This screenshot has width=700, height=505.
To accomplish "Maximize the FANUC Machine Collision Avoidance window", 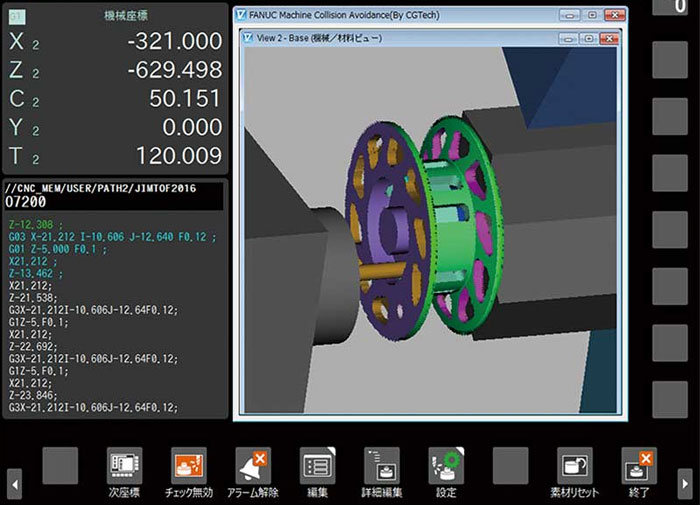I will pyautogui.click(x=592, y=15).
